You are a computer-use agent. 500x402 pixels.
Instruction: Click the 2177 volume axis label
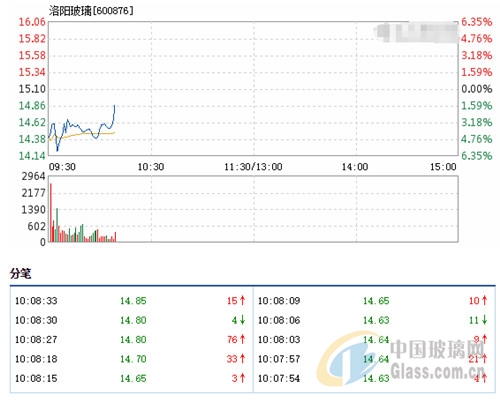pyautogui.click(x=33, y=193)
